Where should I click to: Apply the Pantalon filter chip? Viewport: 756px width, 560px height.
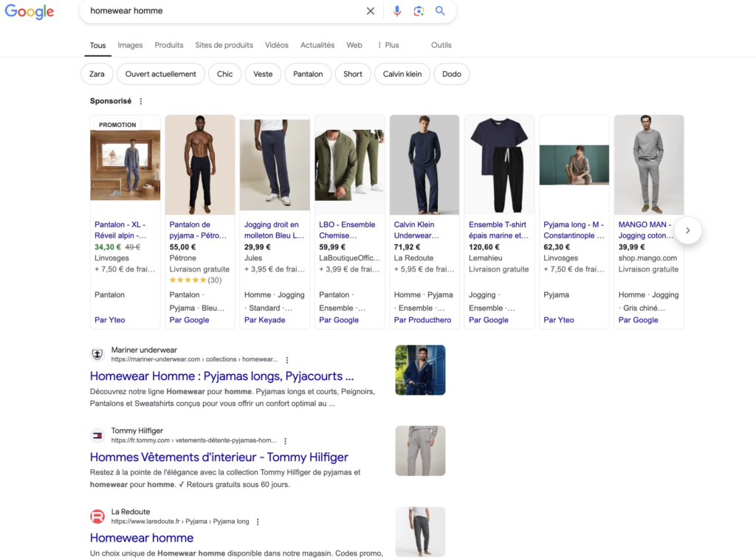(308, 74)
